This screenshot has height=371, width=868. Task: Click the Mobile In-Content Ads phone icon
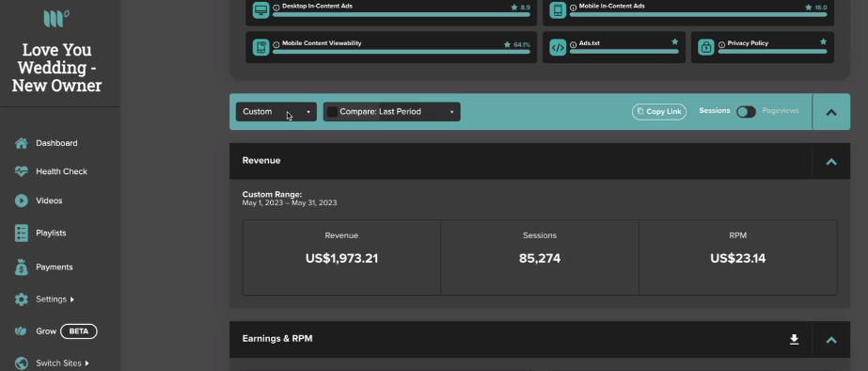(x=558, y=10)
